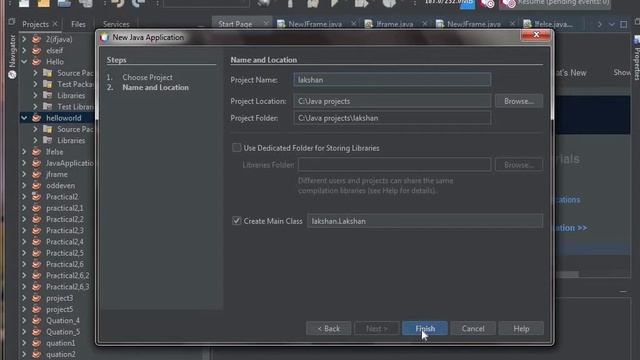Cancel the New Java Application dialog
Screen dimensions: 640x360
pos(473,328)
